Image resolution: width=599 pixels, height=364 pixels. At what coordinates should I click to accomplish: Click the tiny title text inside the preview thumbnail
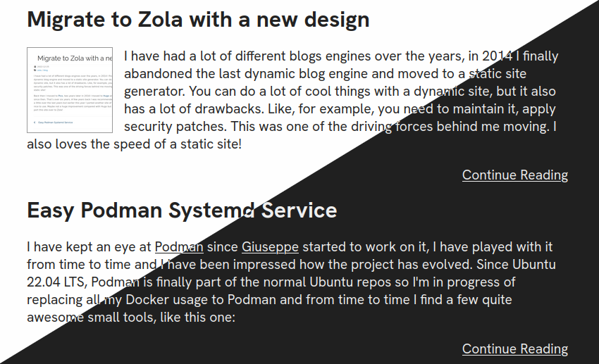tap(75, 58)
